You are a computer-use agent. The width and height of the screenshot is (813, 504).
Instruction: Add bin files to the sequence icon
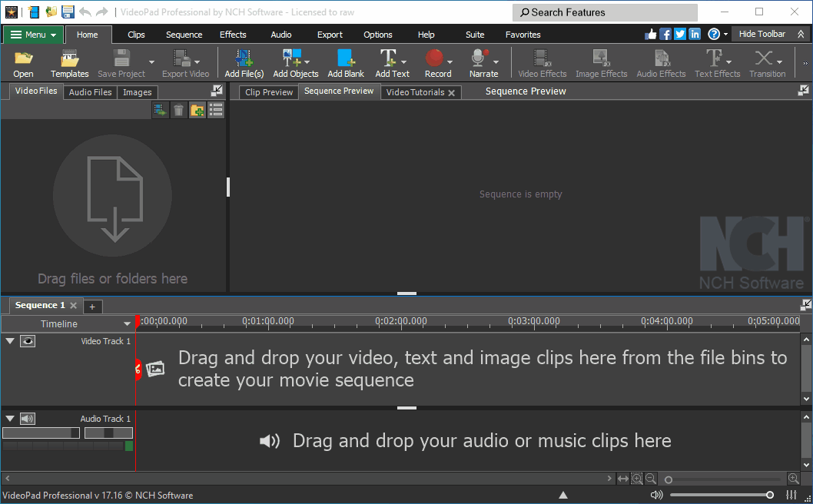[160, 110]
